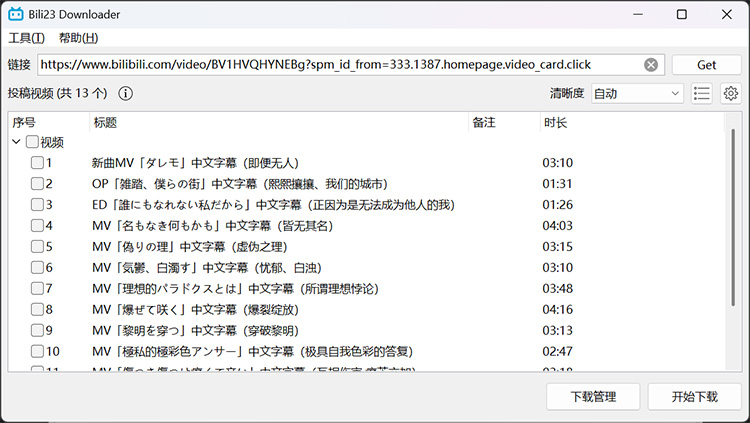Tick the 视频 select-all checkbox

click(x=32, y=142)
